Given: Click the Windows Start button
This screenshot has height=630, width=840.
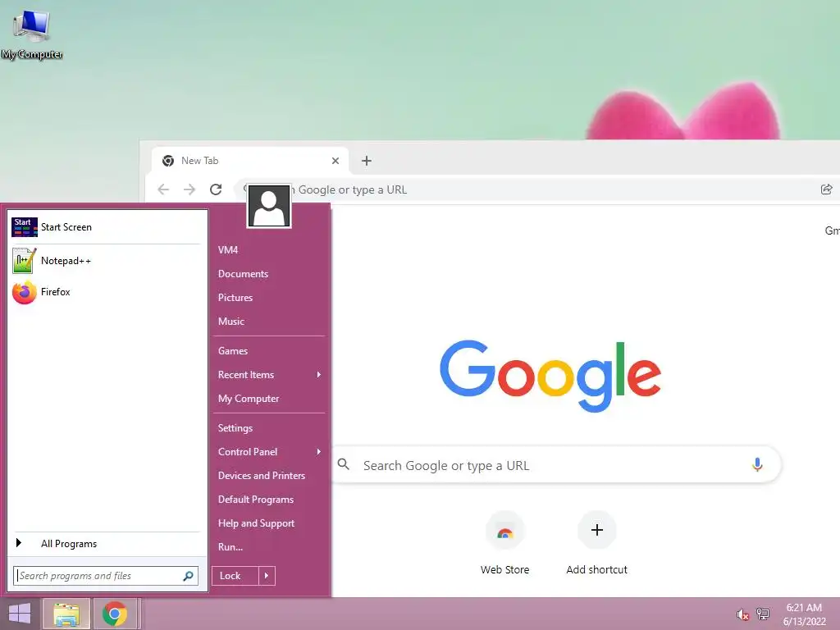Looking at the screenshot, I should (20, 614).
